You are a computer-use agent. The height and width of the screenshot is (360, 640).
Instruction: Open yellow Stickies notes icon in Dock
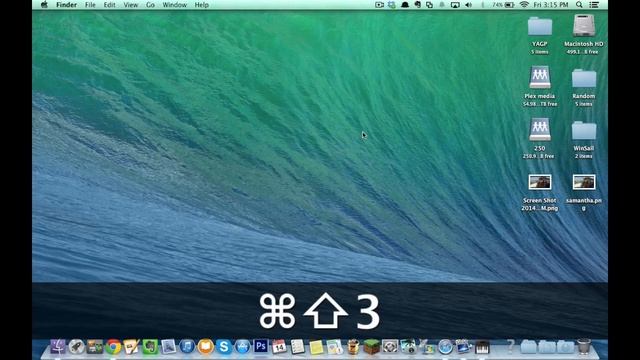pyautogui.click(x=316, y=347)
